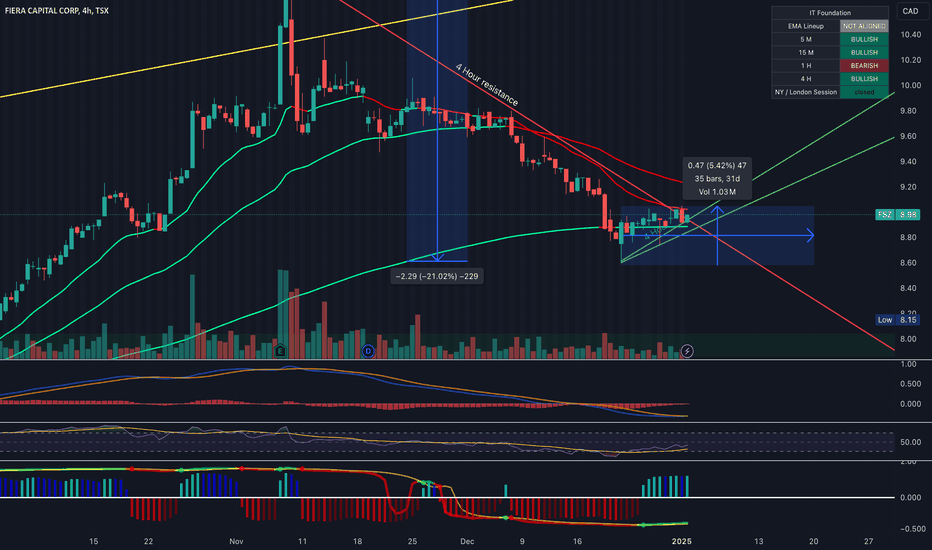Click the 9.40 price axis label
Screen dimensions: 932x550
pos(908,162)
